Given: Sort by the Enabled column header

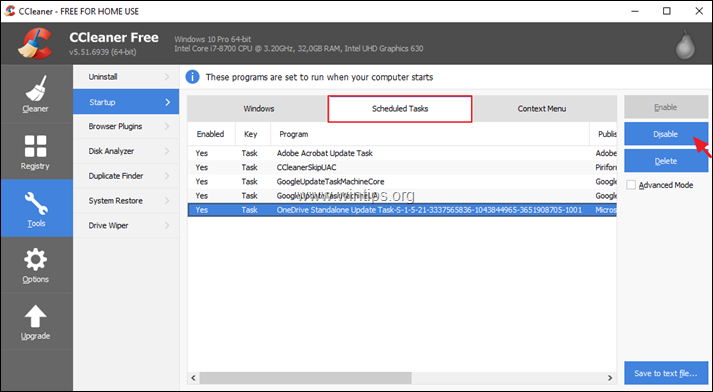Looking at the screenshot, I should (x=211, y=134).
